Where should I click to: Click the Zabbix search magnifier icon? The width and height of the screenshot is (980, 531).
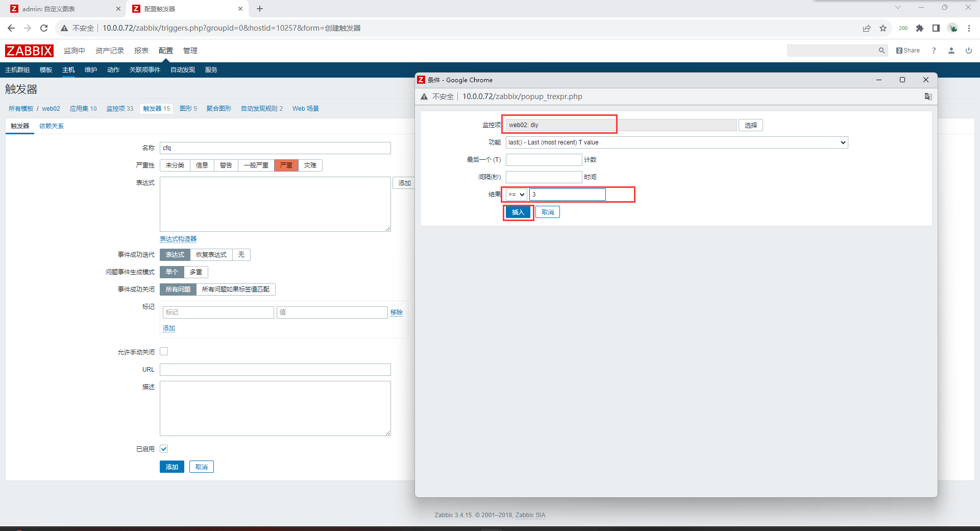(x=881, y=51)
